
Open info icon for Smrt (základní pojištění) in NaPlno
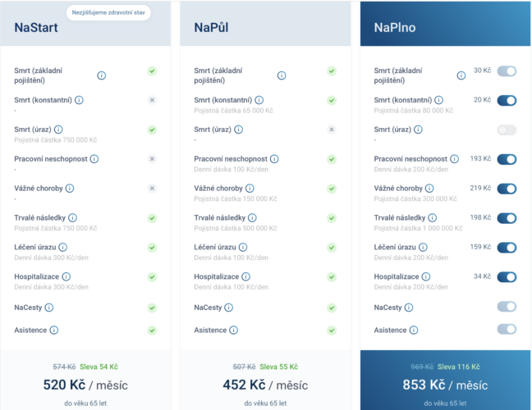(461, 75)
